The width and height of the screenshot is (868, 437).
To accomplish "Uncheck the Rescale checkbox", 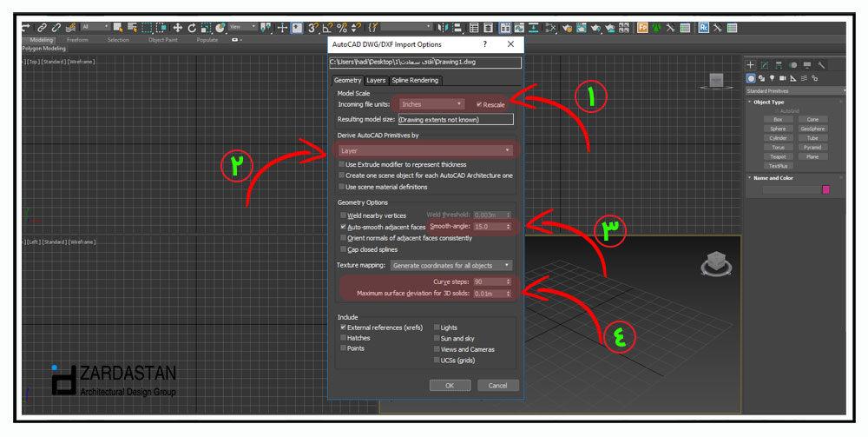I will click(x=479, y=104).
